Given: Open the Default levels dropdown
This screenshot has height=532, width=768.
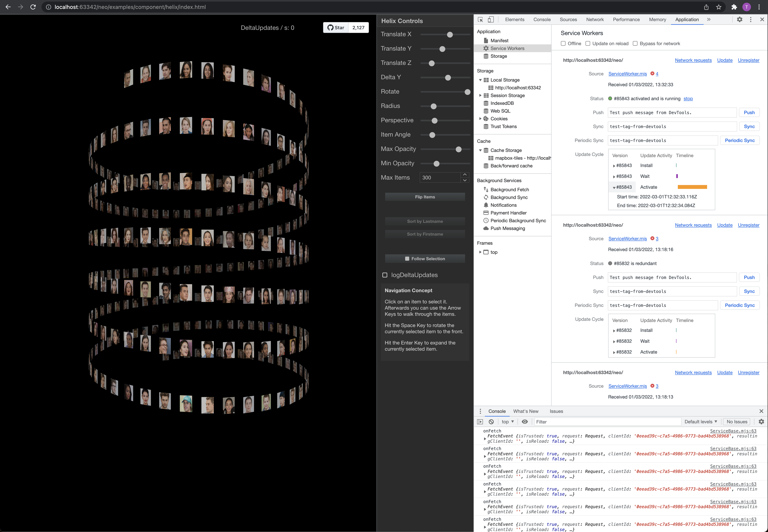Looking at the screenshot, I should click(x=701, y=422).
